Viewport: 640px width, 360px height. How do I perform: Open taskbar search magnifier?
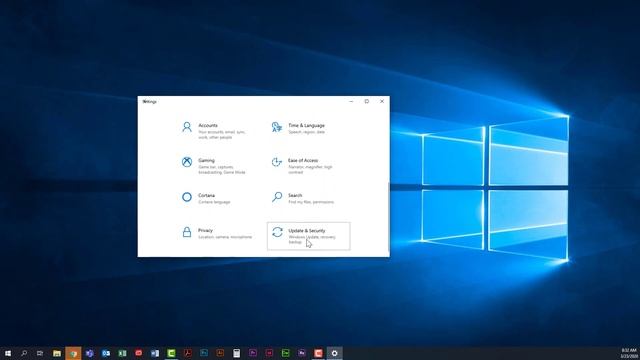click(x=24, y=353)
